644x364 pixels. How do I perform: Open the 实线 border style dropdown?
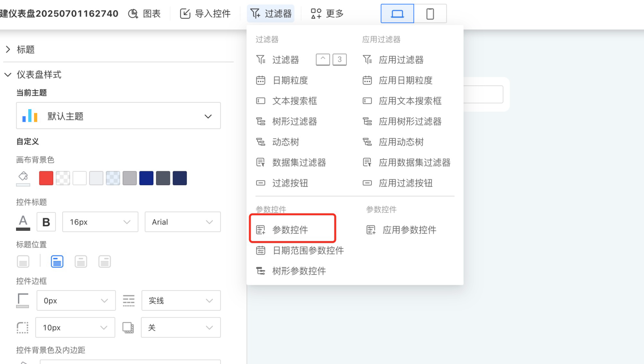pyautogui.click(x=181, y=301)
